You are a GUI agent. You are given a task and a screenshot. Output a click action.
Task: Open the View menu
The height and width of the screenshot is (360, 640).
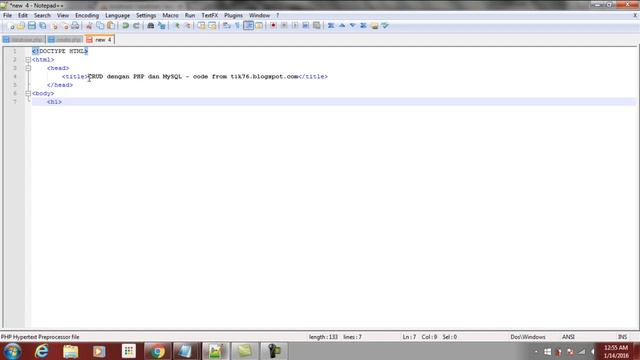[x=62, y=16]
